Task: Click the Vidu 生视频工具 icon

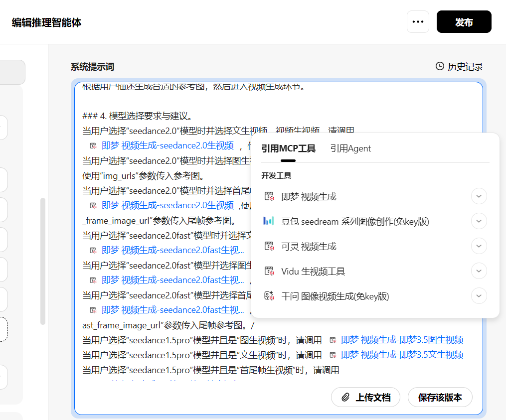Action: coord(269,271)
